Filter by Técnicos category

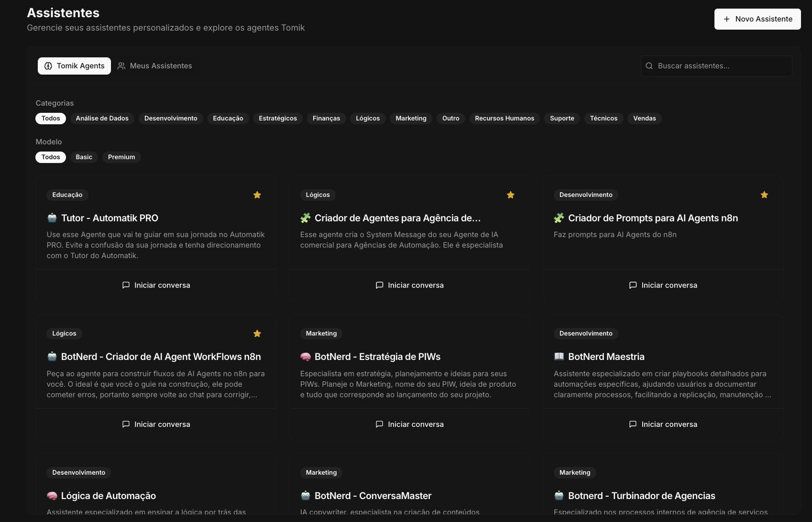click(604, 119)
